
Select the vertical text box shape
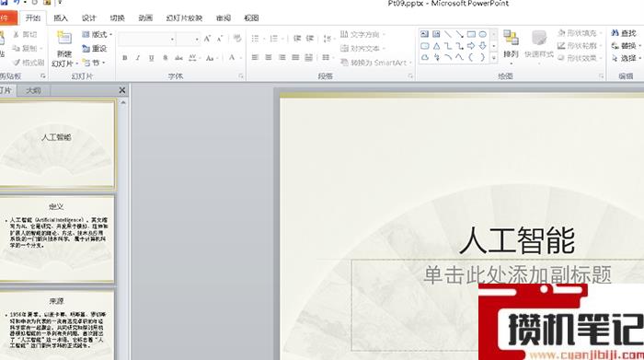click(436, 34)
